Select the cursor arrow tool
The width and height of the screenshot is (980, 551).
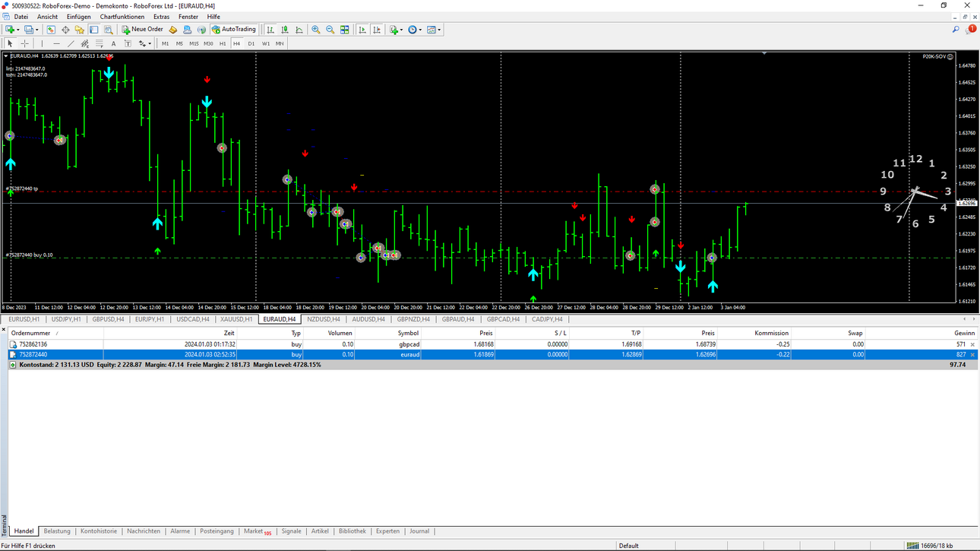pos(10,43)
